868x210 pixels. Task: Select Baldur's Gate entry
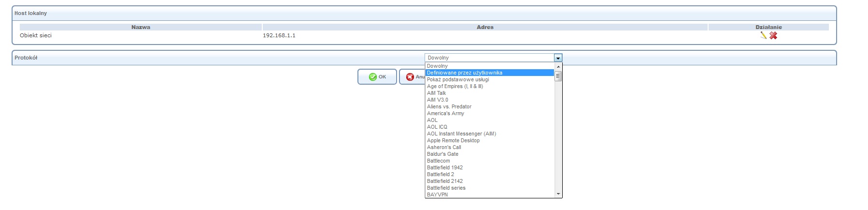490,154
